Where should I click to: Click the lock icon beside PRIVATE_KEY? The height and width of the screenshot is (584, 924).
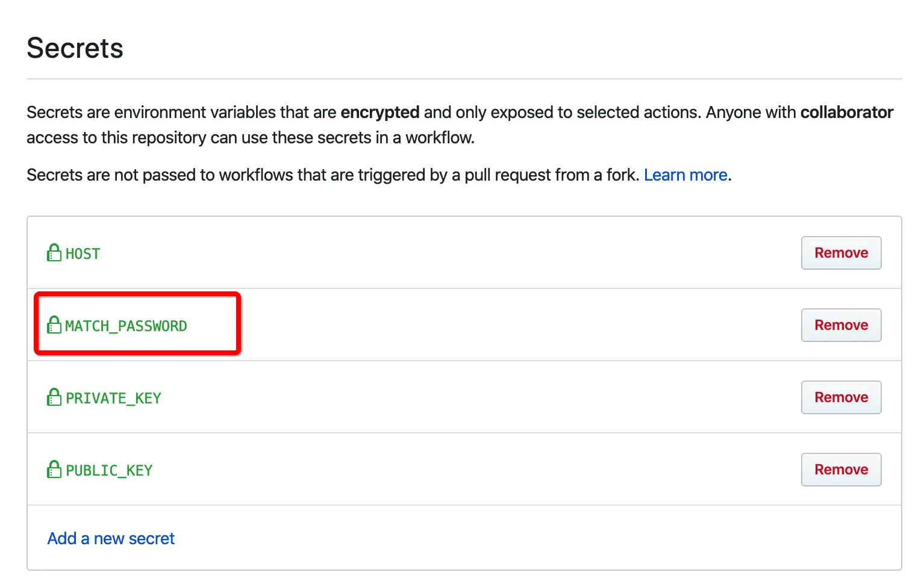click(54, 397)
